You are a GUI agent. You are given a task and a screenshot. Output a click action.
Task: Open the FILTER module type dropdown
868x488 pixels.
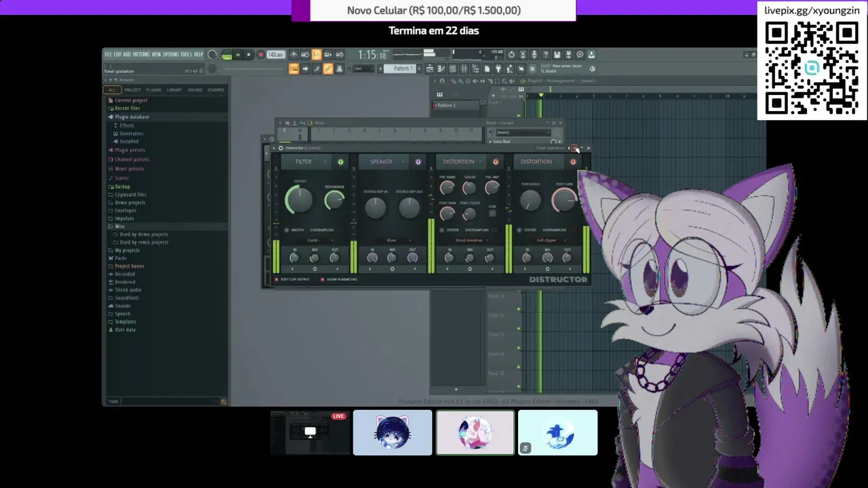[307, 161]
